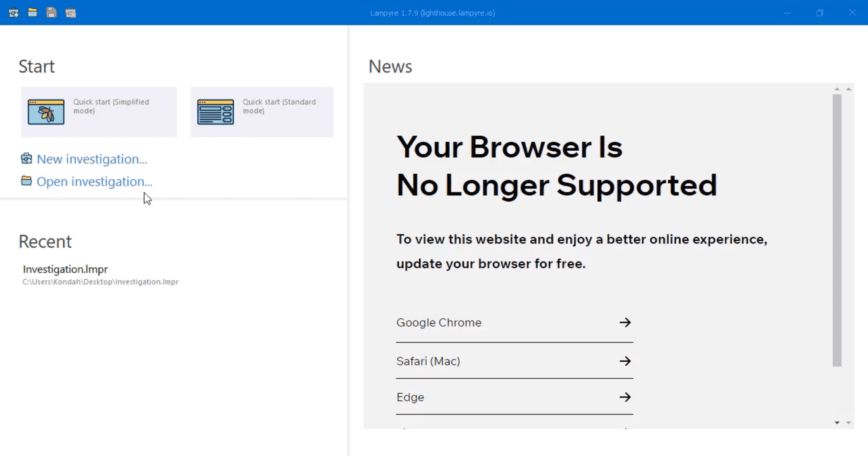Click the open folder icon in title bar
Image resolution: width=868 pixels, height=467 pixels.
point(33,13)
